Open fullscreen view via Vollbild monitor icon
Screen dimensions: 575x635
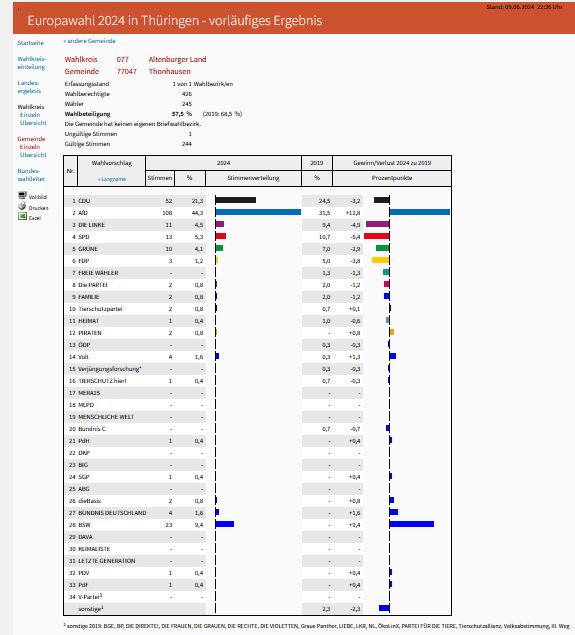[22, 195]
